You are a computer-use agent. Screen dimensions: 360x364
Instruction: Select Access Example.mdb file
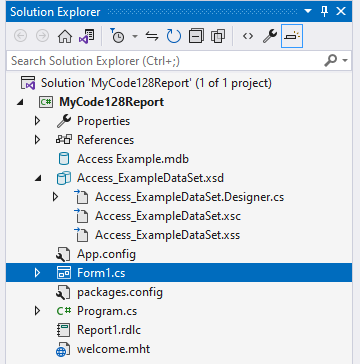[133, 159]
